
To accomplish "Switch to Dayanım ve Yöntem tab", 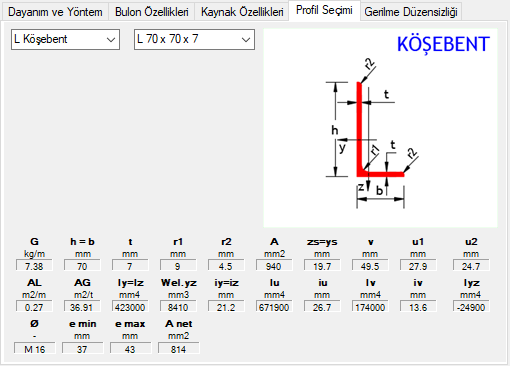I will pyautogui.click(x=55, y=12).
